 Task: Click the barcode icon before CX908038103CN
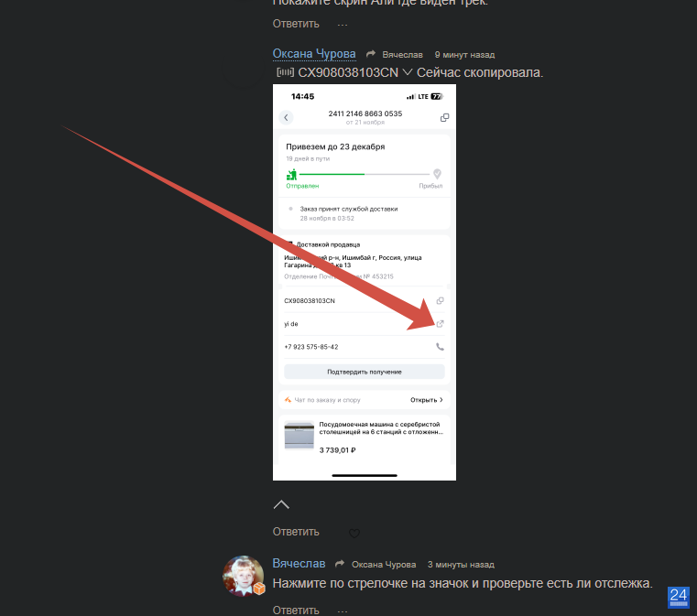tap(285, 72)
